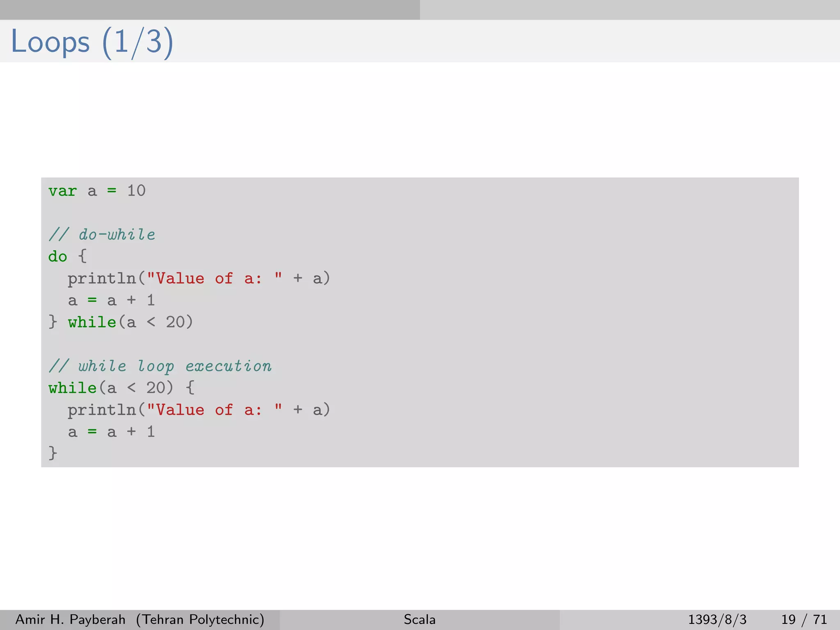Click the 'while(a < 20) {' line

pos(122,388)
